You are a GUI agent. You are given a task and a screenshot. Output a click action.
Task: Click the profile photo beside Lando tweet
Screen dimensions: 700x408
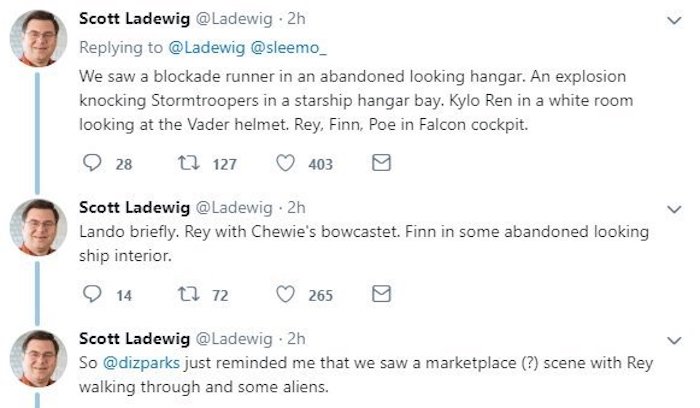tap(38, 227)
